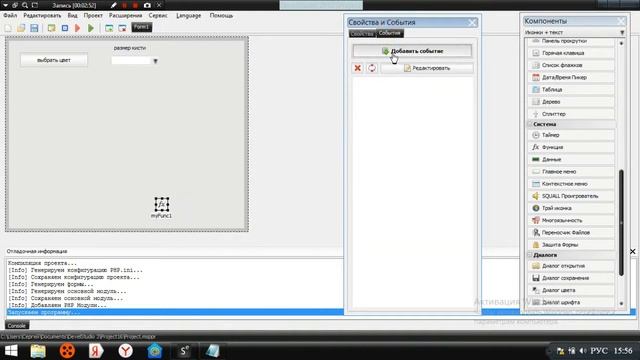The width and height of the screenshot is (640, 360).
Task: Open the Сервис menu
Action: tap(158, 16)
